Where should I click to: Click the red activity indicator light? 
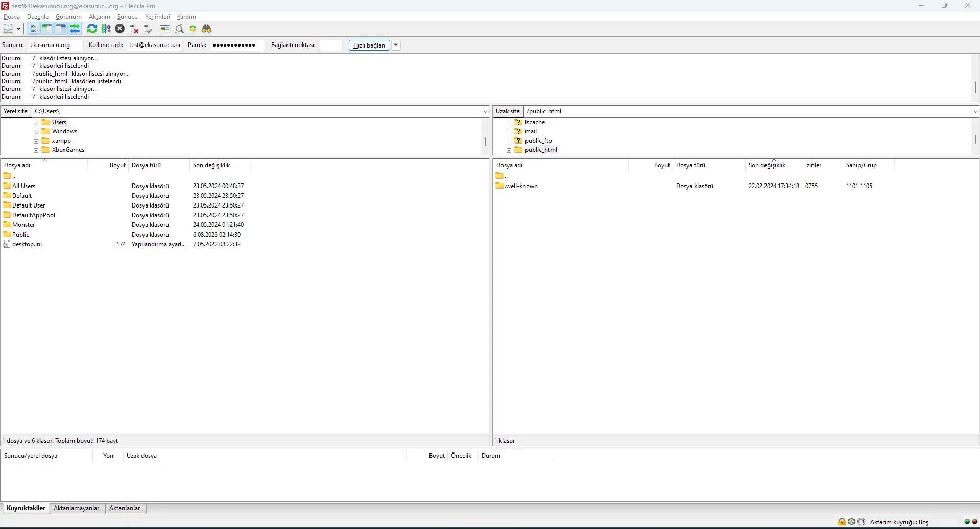(974, 522)
